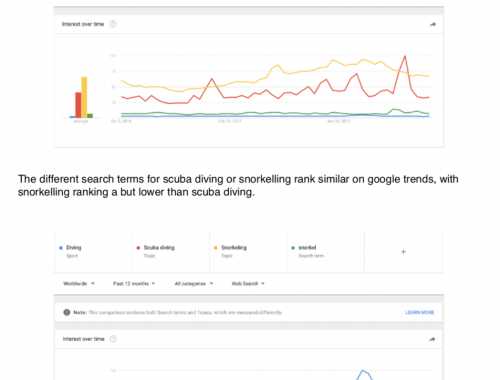Image resolution: width=500 pixels, height=380 pixels.
Task: Click the yellow average bar in chart
Action: [84, 97]
